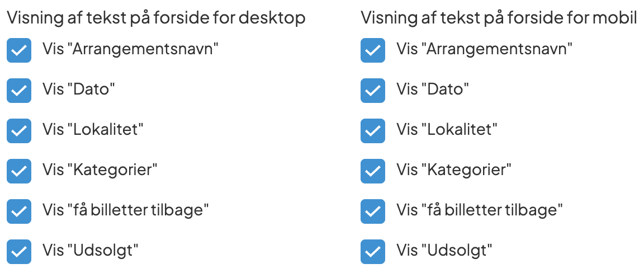Uncheck desktop "Udsolgt" checkbox
Viewport: 644px width, 273px height.
pos(19,252)
